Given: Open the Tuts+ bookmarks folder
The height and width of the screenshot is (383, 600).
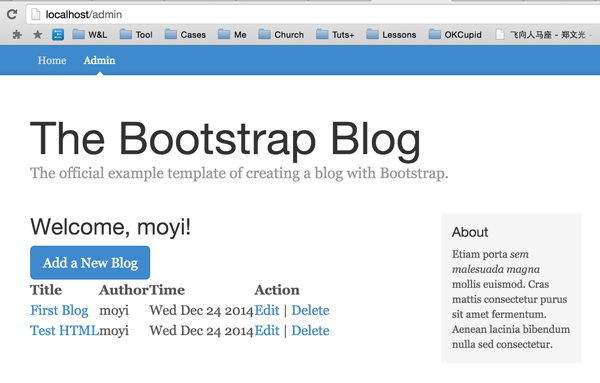Looking at the screenshot, I should (335, 35).
